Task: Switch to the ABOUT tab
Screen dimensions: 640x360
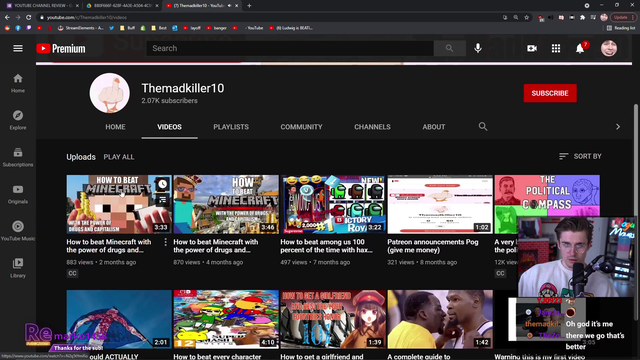Action: click(434, 127)
